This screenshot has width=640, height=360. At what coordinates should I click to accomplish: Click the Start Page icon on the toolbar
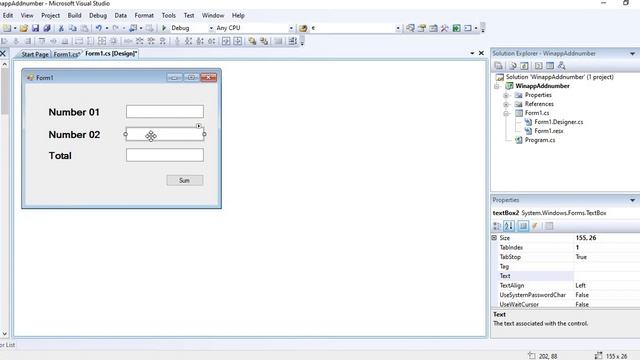point(456,28)
